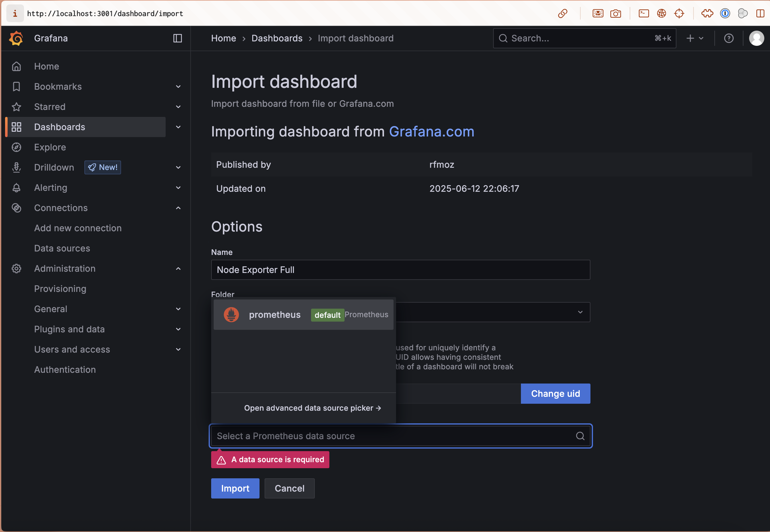Collapse the Administration section chevron
The height and width of the screenshot is (532, 770).
point(178,269)
